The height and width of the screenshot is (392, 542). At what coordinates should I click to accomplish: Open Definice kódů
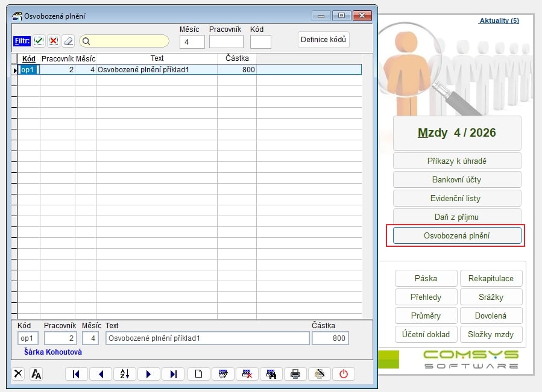tap(324, 40)
